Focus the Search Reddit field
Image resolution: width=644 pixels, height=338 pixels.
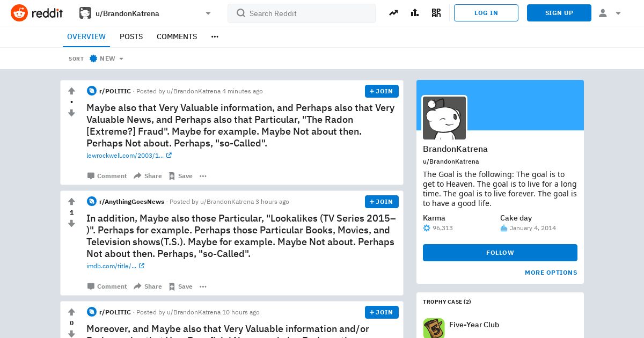pos(302,13)
